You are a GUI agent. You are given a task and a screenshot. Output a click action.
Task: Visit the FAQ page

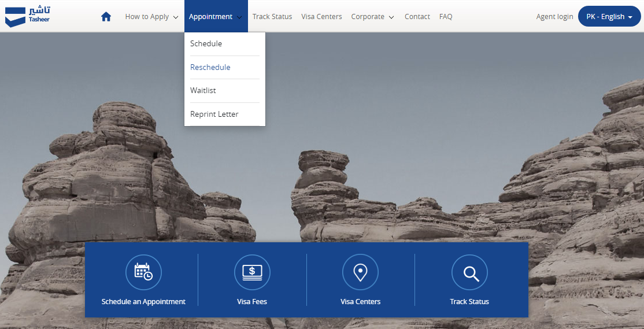tap(446, 17)
